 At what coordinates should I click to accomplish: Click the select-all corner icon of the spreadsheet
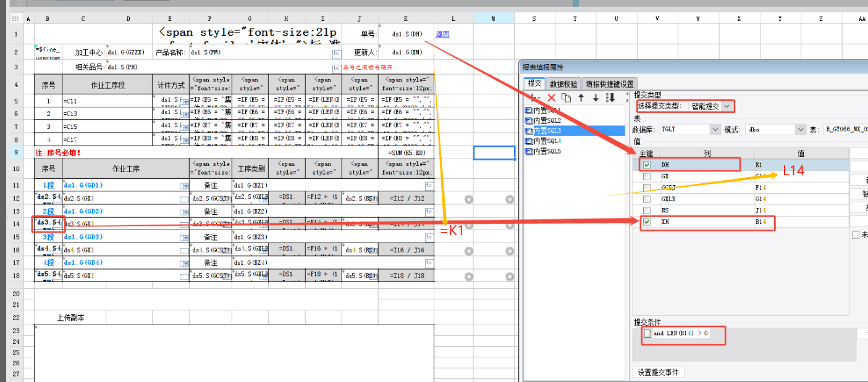[x=15, y=19]
